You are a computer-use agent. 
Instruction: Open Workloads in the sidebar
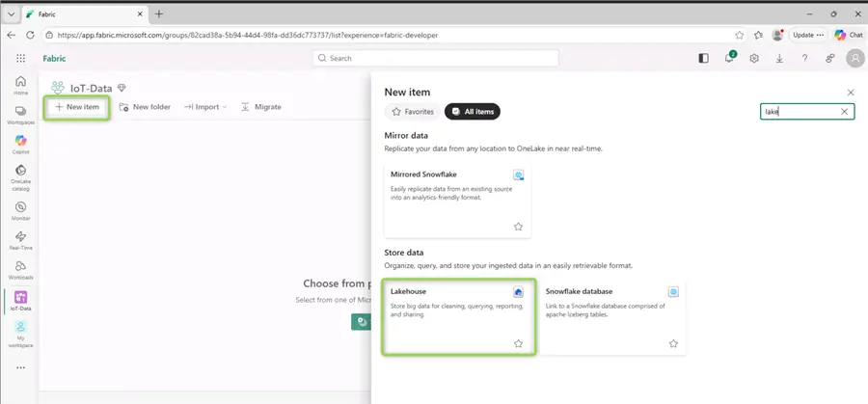(20, 270)
